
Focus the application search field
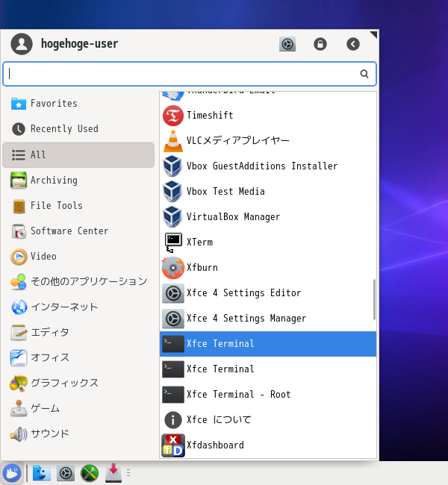click(x=190, y=74)
